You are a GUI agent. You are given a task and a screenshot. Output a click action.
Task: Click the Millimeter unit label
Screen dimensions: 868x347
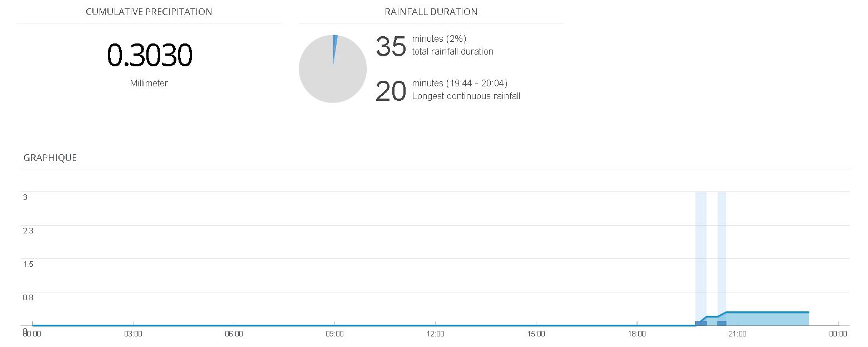coord(149,83)
